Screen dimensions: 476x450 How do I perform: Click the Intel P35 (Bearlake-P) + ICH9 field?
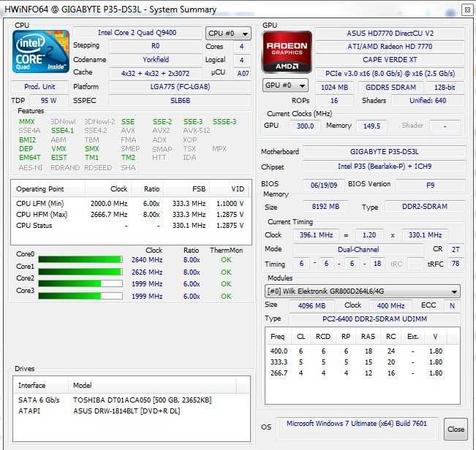[385, 166]
